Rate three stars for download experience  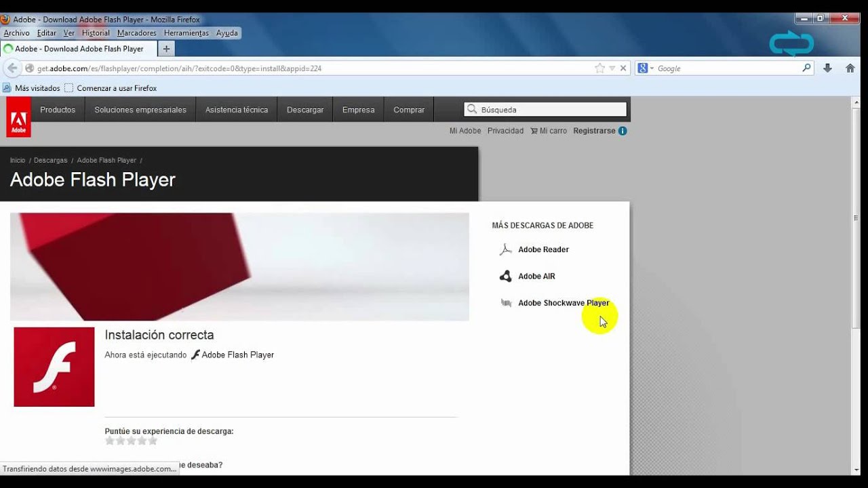132,441
